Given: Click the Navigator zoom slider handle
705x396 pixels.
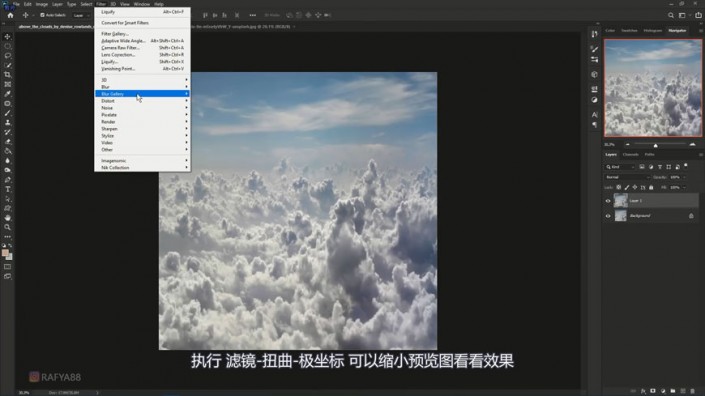Looking at the screenshot, I should [656, 145].
